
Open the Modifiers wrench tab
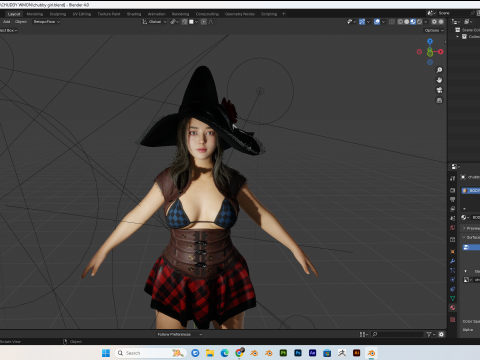click(452, 261)
